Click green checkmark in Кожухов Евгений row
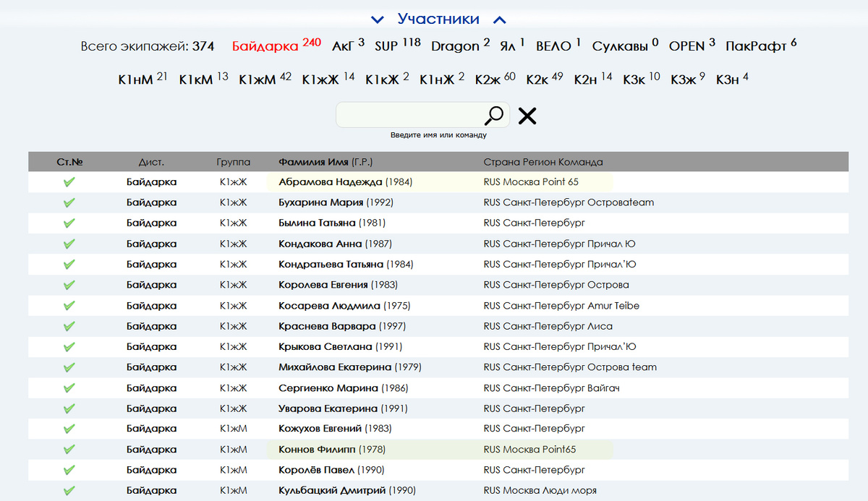Viewport: 868px width, 501px height. [69, 429]
